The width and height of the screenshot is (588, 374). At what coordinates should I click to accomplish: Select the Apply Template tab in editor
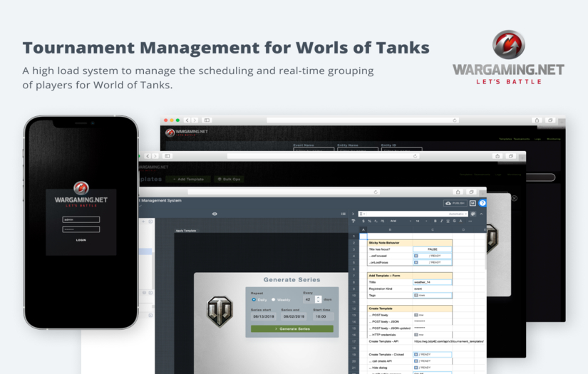point(186,231)
